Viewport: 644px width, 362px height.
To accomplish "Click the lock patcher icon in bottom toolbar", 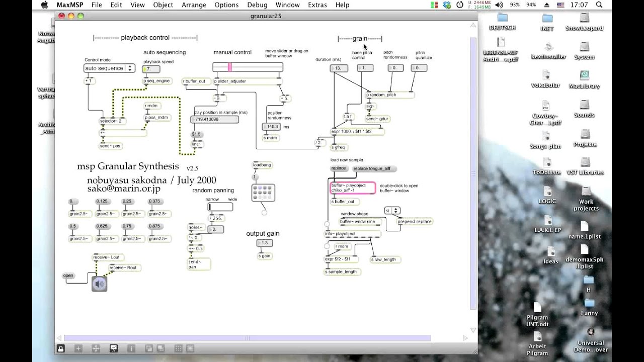I will (60, 348).
